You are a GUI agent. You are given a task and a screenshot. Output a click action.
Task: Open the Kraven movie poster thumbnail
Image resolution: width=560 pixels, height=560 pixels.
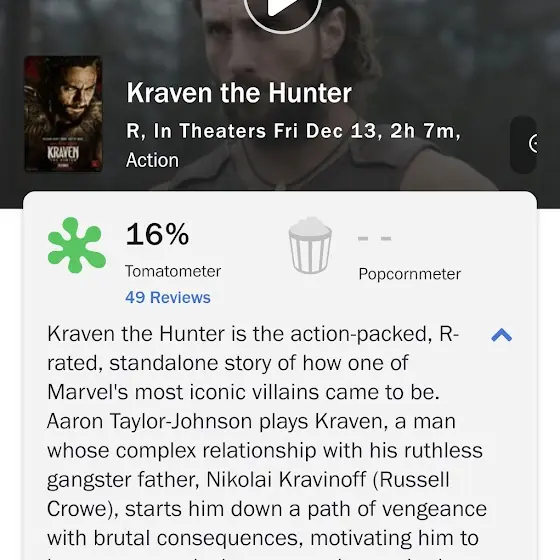tap(63, 114)
